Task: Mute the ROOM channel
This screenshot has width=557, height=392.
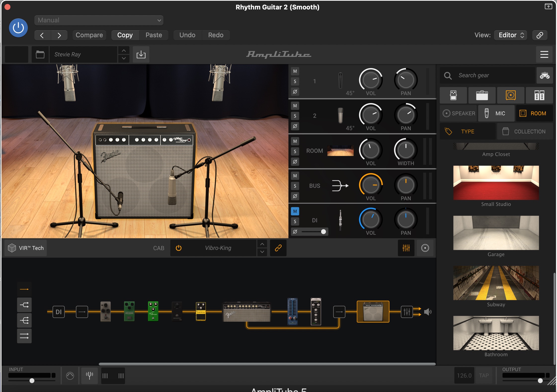Action: 295,141
